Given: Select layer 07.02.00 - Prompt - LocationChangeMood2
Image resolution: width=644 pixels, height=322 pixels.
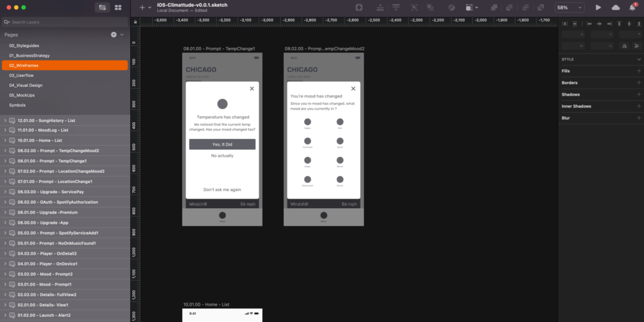Looking at the screenshot, I should (x=65, y=171).
